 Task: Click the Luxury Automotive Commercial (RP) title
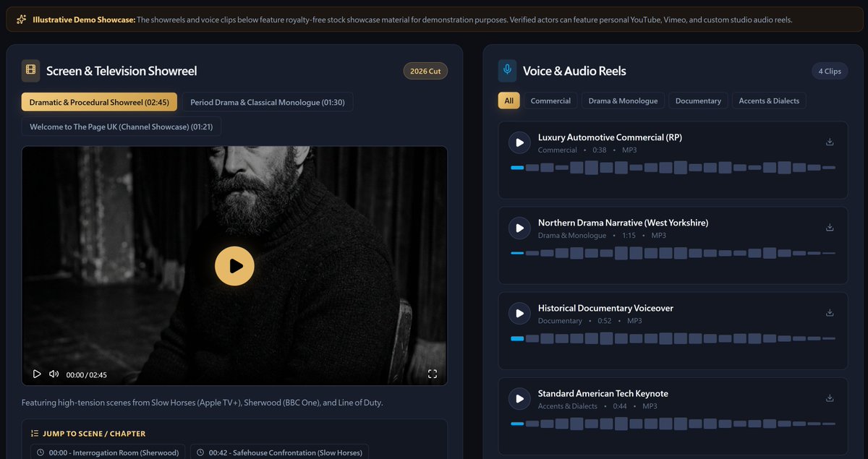[x=610, y=137]
